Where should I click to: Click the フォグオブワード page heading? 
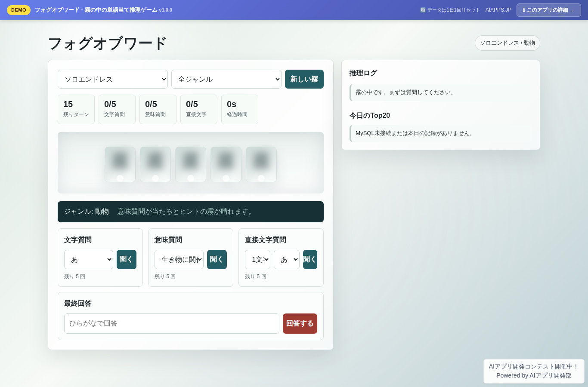(x=107, y=43)
